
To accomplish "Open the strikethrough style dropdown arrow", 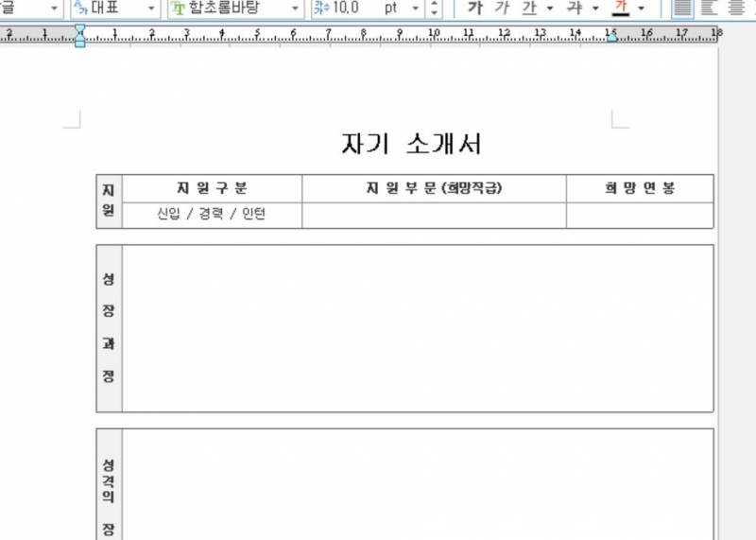I will click(x=595, y=9).
